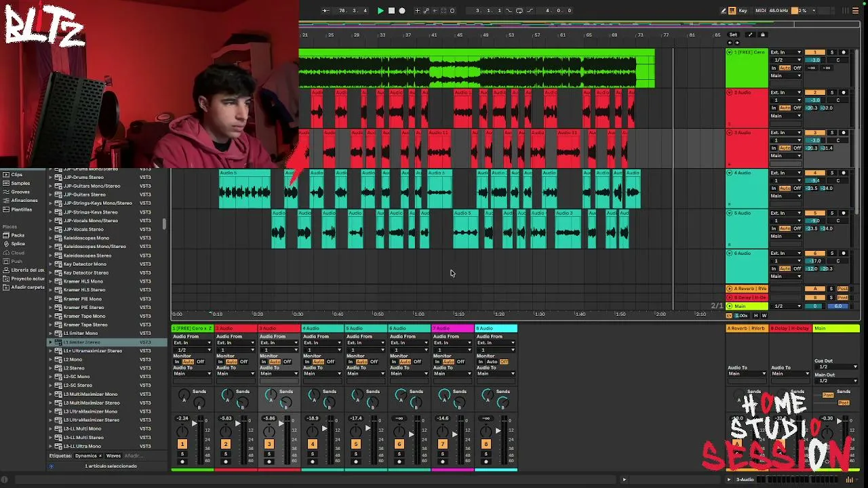
Task: Select L3 MultiMaximizer Mono in browser list
Action: click(x=90, y=394)
